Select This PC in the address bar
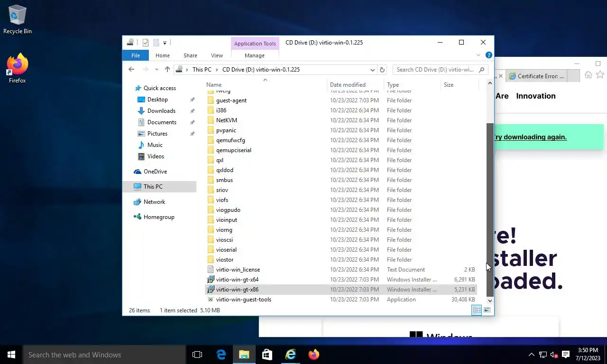The width and height of the screenshot is (607, 364). click(x=202, y=70)
